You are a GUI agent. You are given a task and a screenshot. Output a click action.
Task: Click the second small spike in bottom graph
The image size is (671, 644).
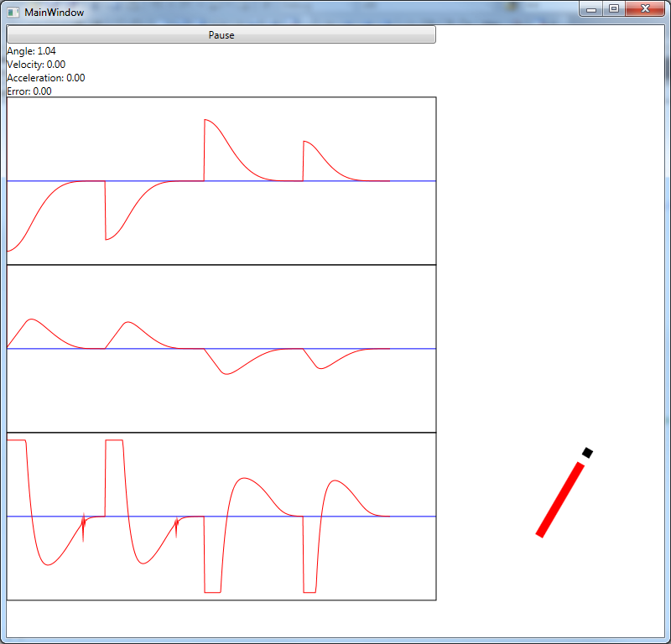click(176, 527)
